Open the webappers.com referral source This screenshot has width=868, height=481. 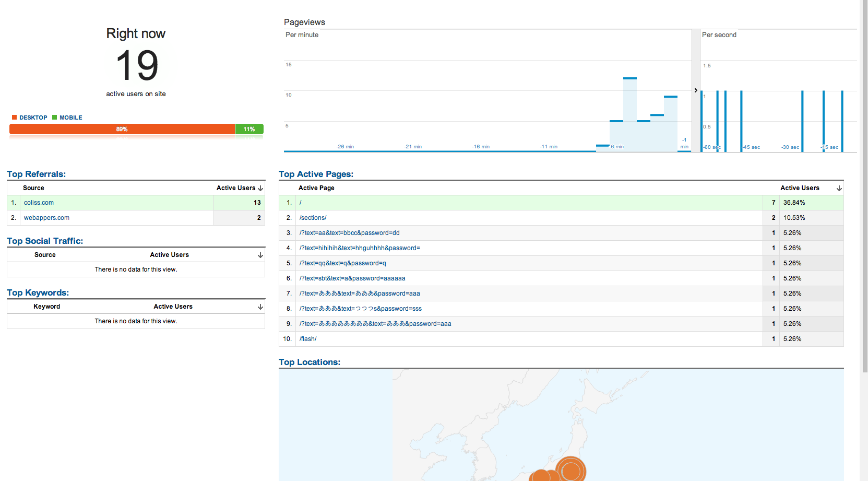(x=46, y=218)
